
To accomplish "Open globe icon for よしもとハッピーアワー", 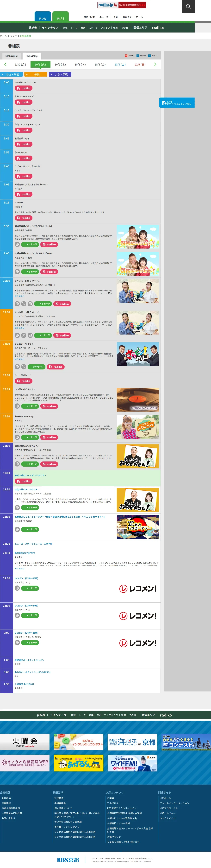I will [17, 529].
